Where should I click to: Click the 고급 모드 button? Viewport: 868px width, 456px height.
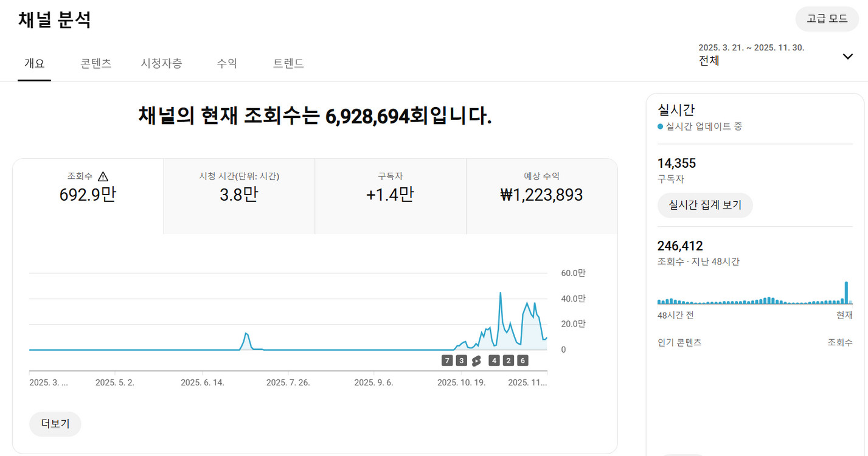[827, 19]
